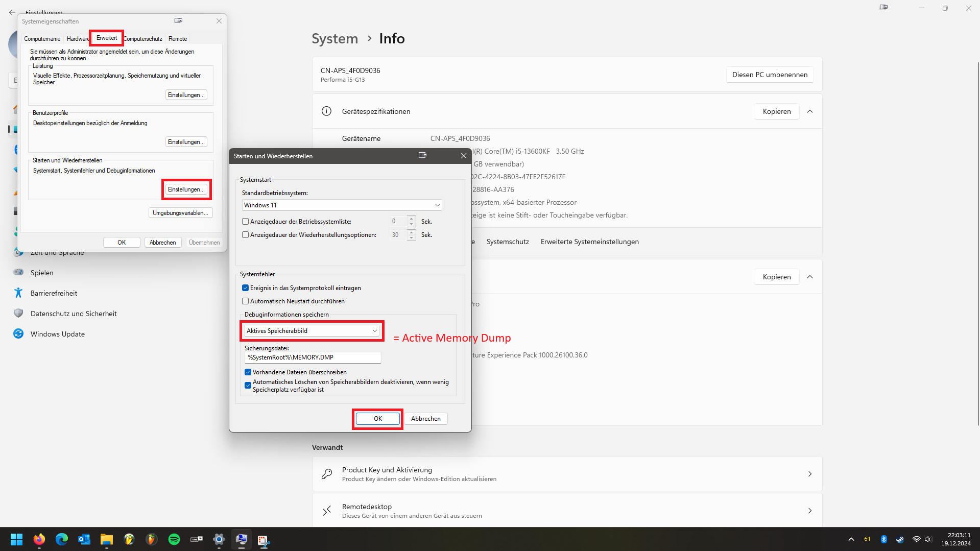The width and height of the screenshot is (980, 551).
Task: Open the Erweiterte Systemeinstellungen link
Action: point(589,242)
